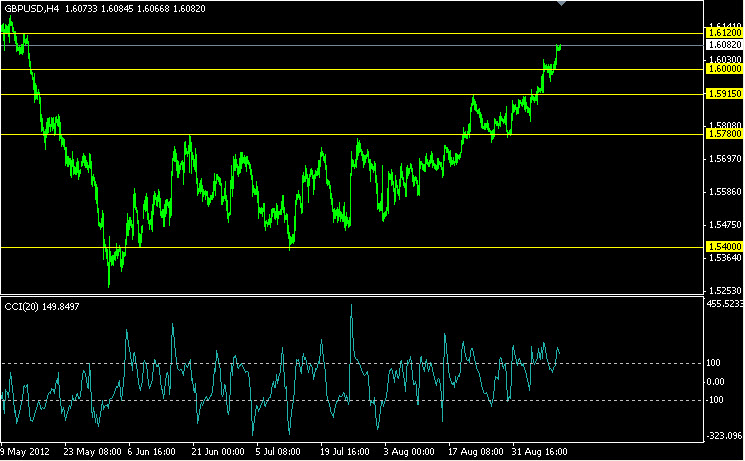The image size is (745, 461).
Task: Click the CCI 100 level label
Action: pos(713,363)
